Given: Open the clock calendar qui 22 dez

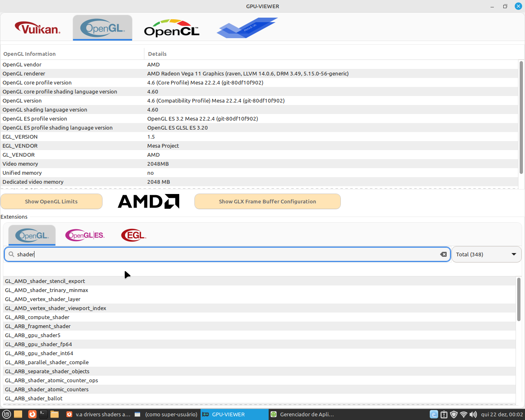Looking at the screenshot, I should (502, 414).
